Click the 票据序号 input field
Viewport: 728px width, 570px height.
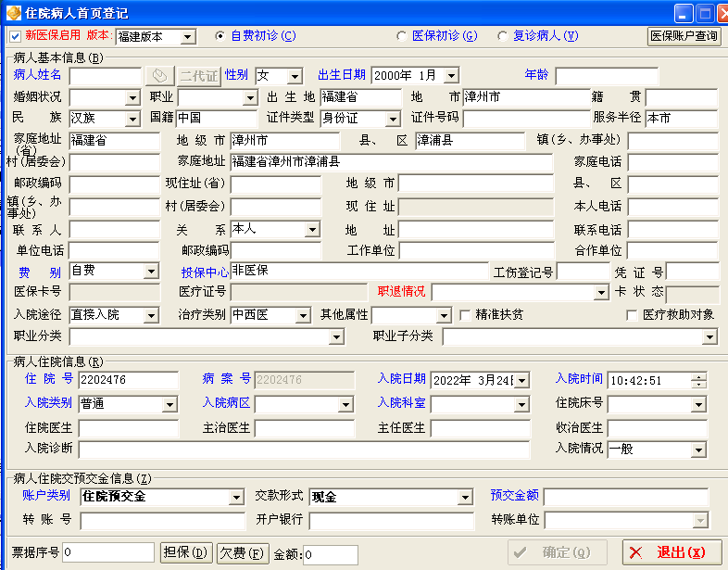pyautogui.click(x=108, y=552)
